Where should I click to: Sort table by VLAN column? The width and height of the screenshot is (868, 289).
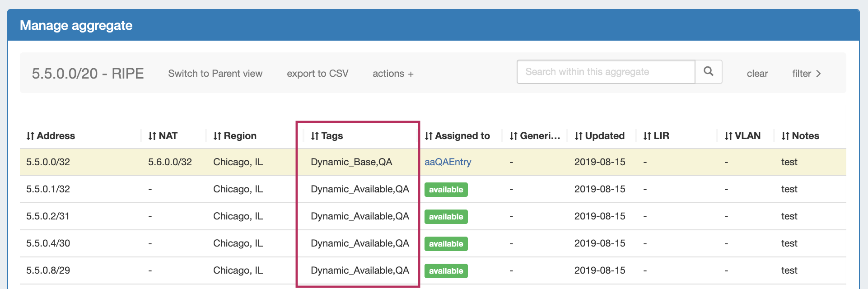[x=742, y=136]
